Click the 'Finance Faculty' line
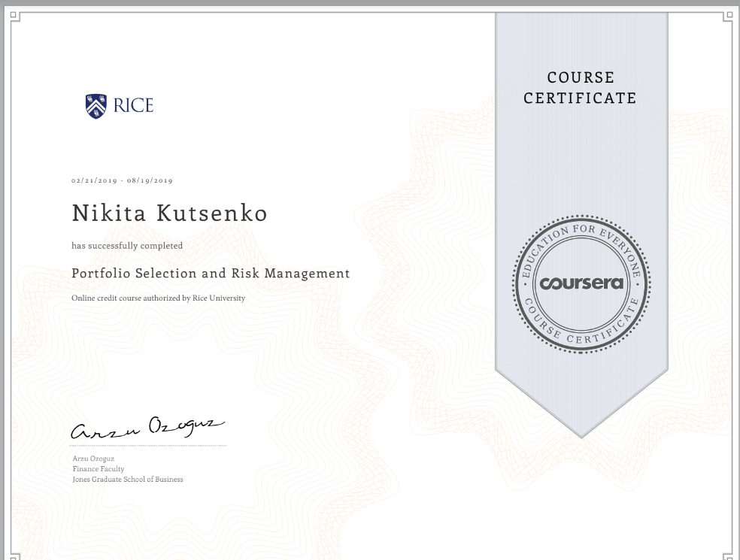The image size is (740, 560). click(x=99, y=469)
